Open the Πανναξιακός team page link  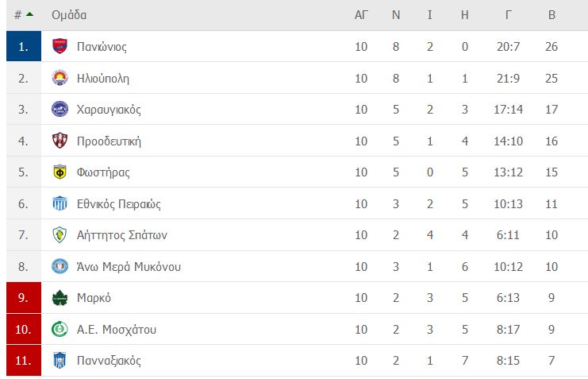[109, 361]
